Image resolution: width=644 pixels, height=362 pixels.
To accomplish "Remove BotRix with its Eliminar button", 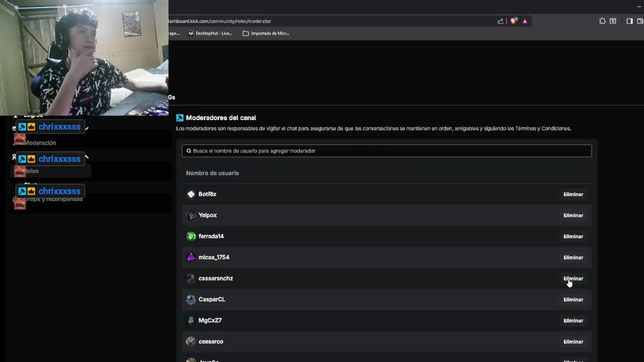I will click(x=573, y=194).
